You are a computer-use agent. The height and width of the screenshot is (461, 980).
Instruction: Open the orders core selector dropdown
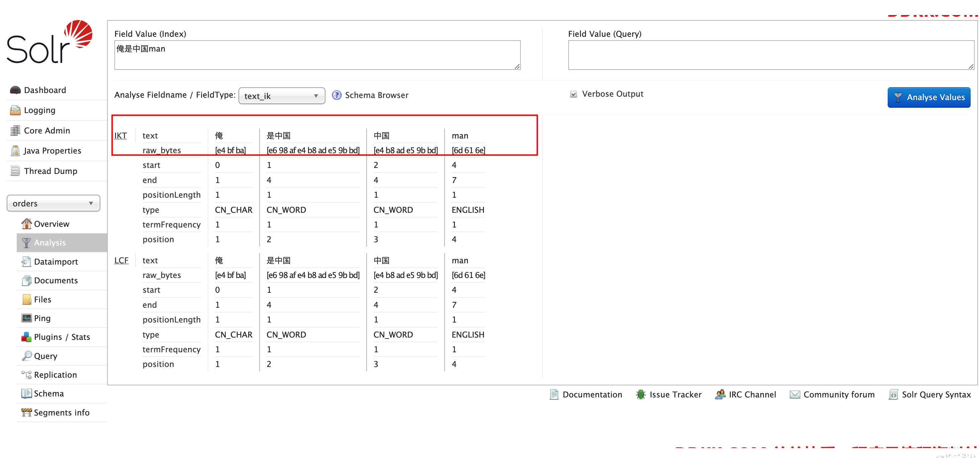pyautogui.click(x=53, y=203)
